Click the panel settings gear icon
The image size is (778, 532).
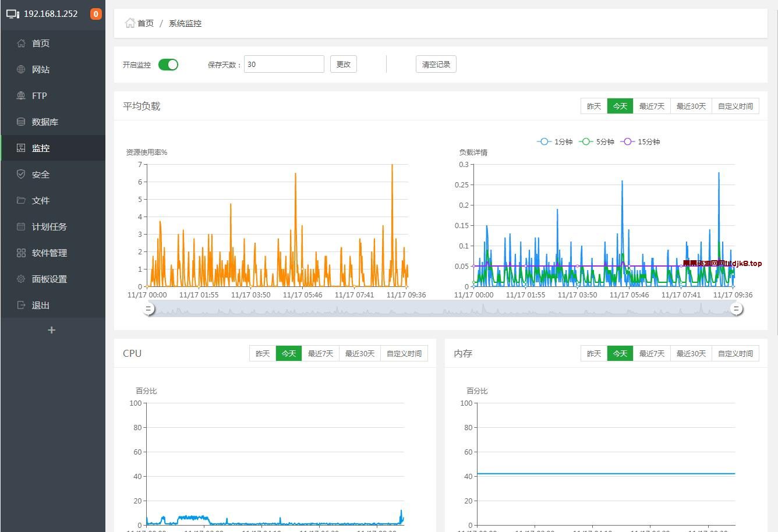[21, 279]
